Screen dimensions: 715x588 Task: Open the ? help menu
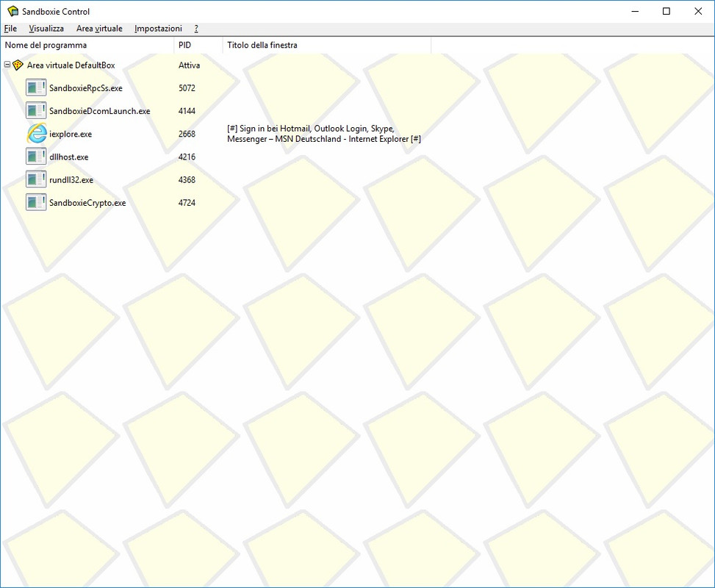coord(196,29)
